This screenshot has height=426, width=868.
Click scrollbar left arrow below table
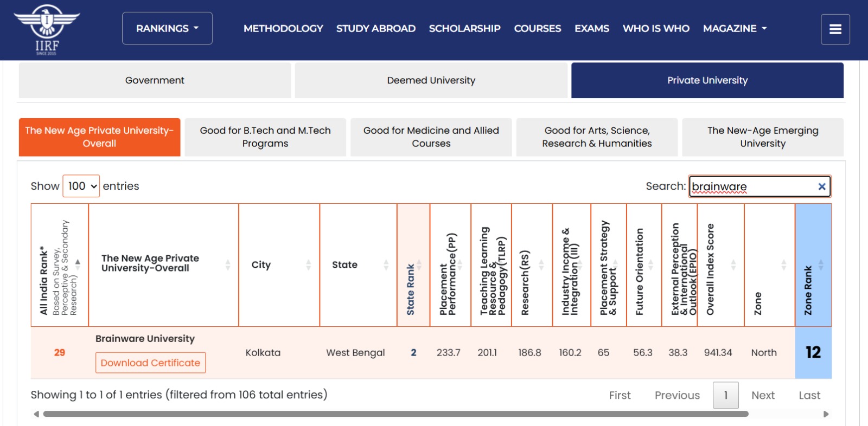(36, 414)
